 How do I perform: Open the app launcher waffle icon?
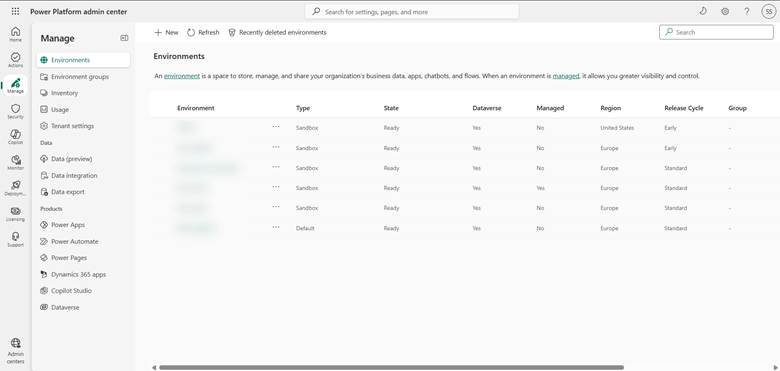(x=15, y=11)
